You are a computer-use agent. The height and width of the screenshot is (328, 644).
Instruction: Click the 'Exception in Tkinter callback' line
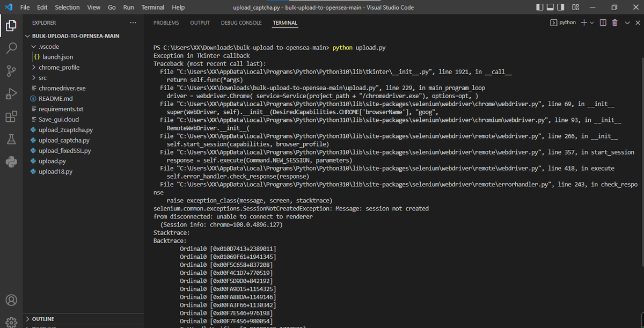pos(202,56)
